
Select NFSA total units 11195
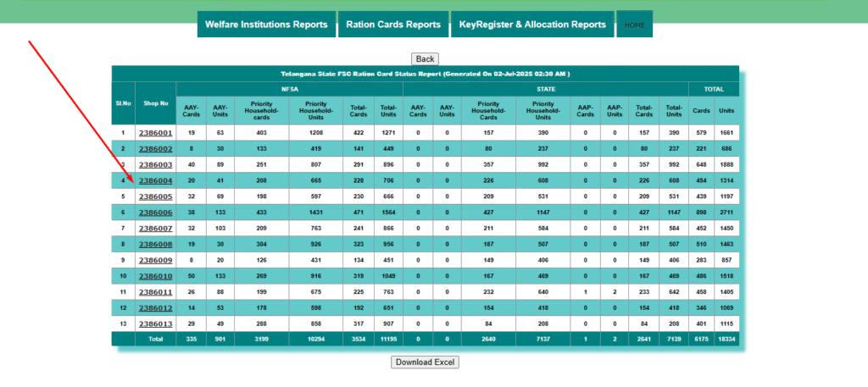(388, 340)
